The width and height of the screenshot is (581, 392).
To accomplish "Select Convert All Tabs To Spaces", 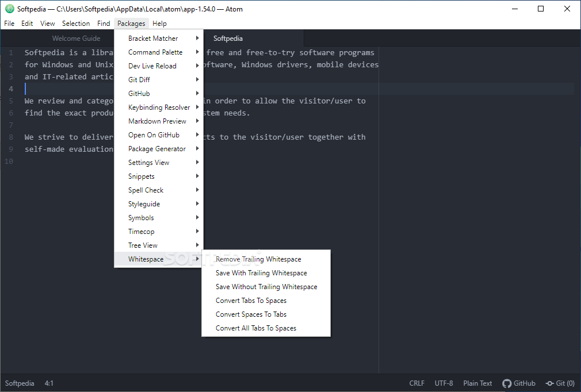I will coord(266,328).
